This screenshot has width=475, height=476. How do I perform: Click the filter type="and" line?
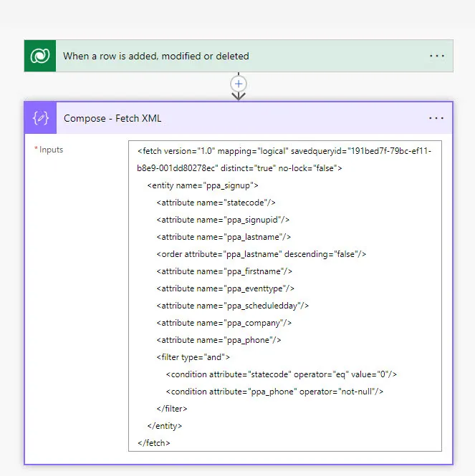point(193,357)
